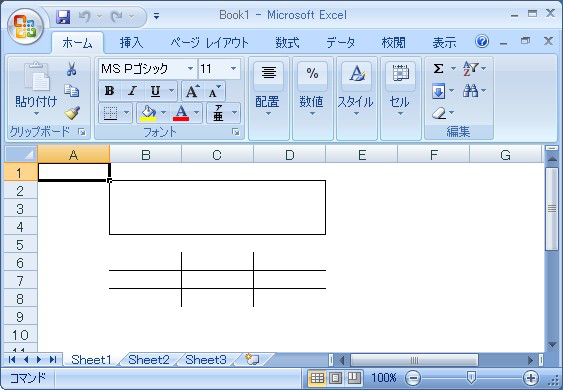
Task: Open borders dropdown arrow
Action: pos(126,113)
